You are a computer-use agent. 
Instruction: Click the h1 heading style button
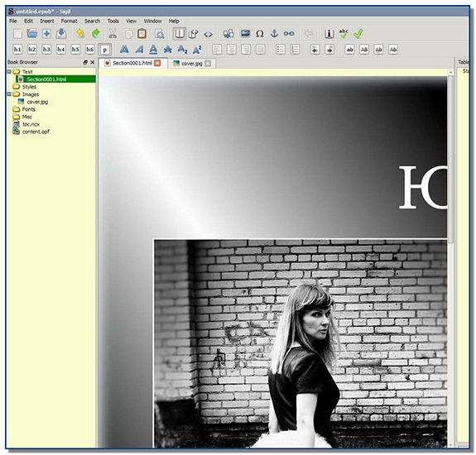(x=17, y=50)
